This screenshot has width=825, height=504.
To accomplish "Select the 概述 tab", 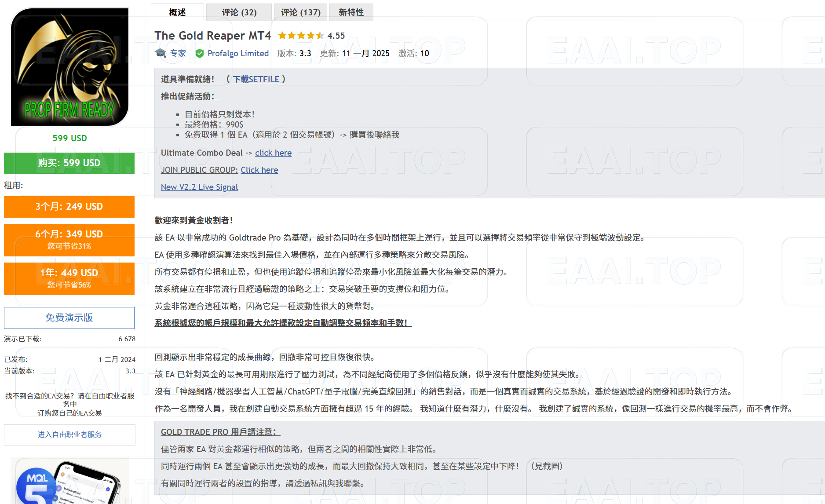I will (x=176, y=12).
